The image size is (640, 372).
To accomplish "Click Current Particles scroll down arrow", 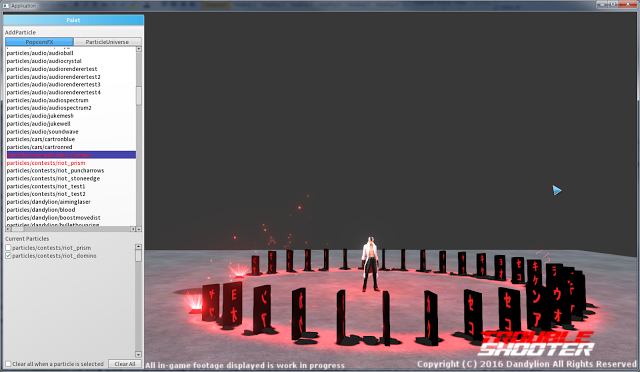I will tap(138, 354).
